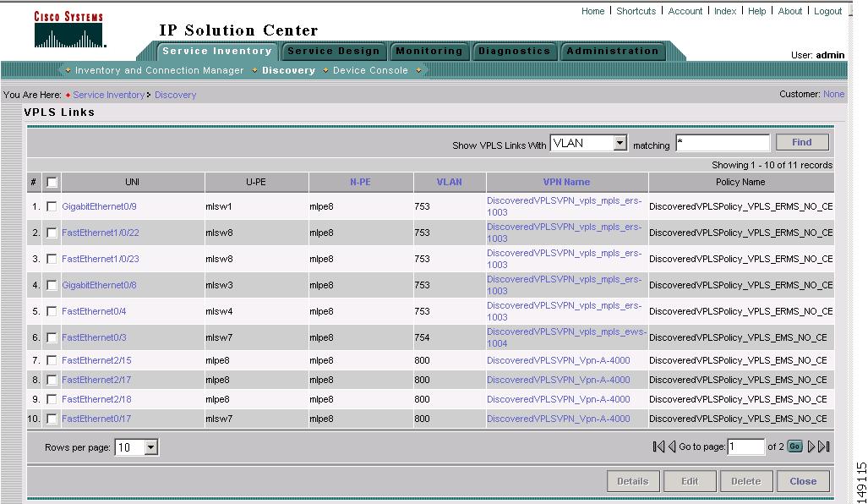The width and height of the screenshot is (868, 504).
Task: Click the Go to page input field
Action: point(745,447)
